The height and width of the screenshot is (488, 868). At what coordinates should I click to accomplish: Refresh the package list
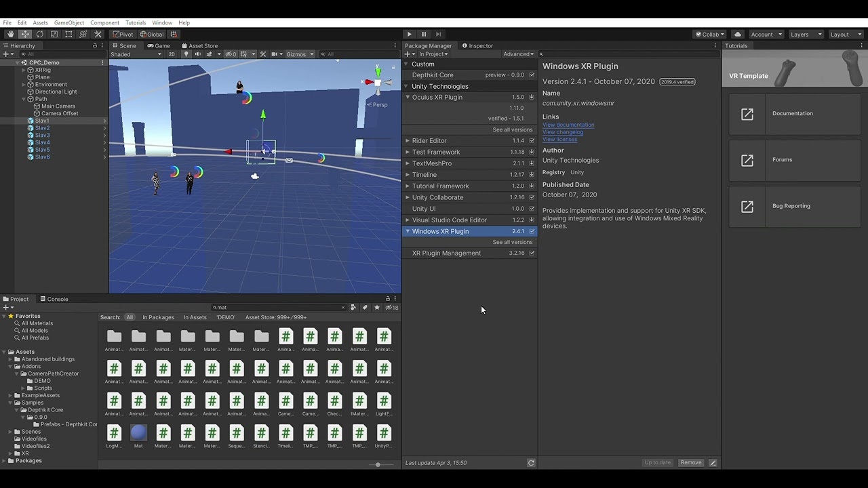[531, 463]
